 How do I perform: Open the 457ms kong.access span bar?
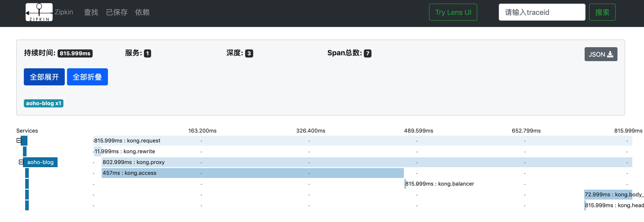(x=253, y=173)
